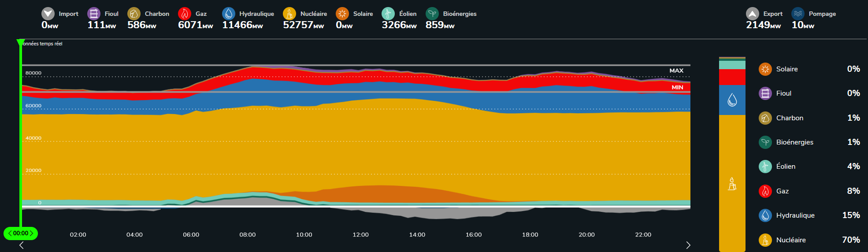Click the purple Fioul icon at top
Image resolution: width=868 pixels, height=252 pixels.
tap(94, 14)
